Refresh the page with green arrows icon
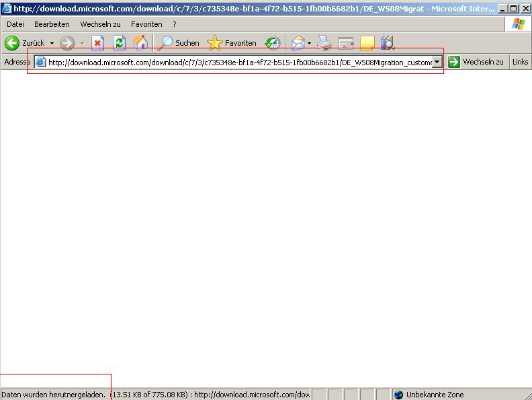 click(x=119, y=43)
